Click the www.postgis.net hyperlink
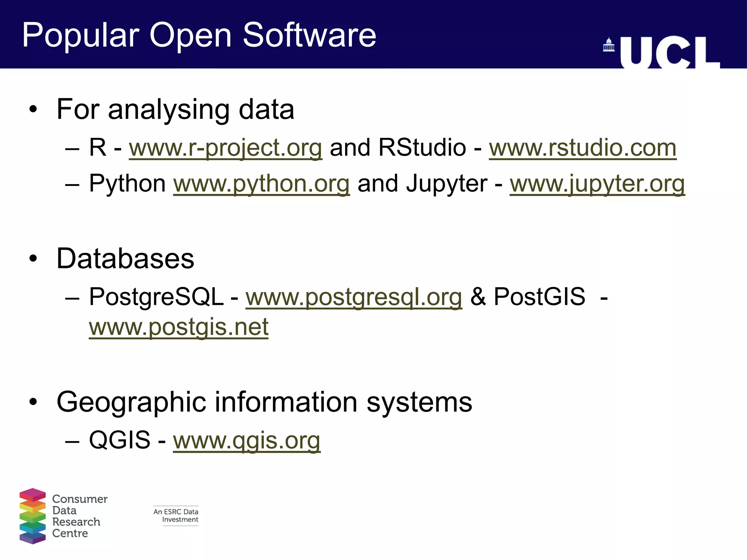This screenshot has width=747, height=560. [x=179, y=327]
